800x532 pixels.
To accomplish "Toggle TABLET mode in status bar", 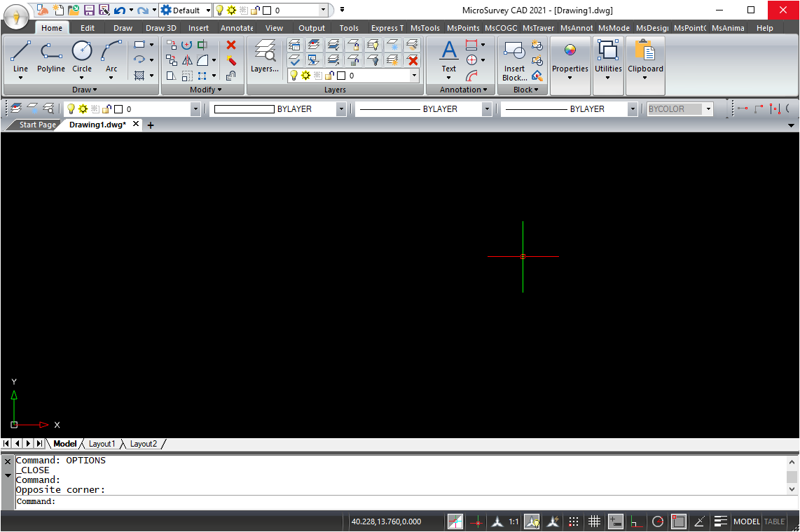I will click(774, 521).
